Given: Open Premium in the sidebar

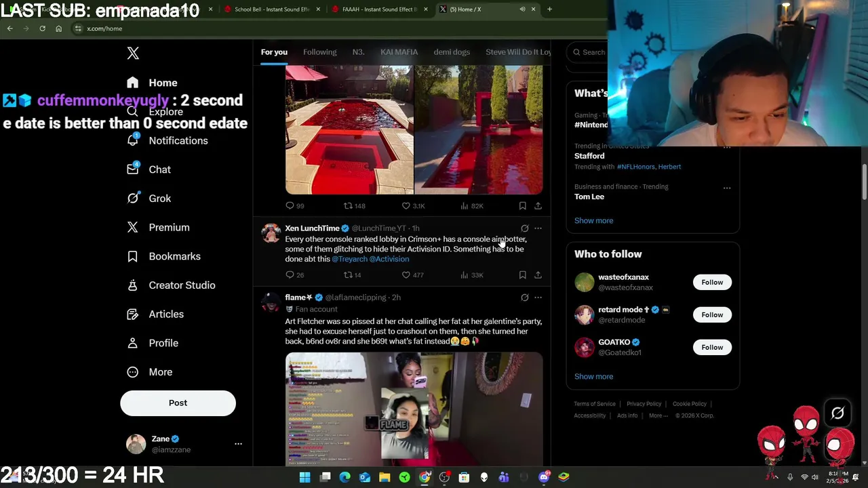Looking at the screenshot, I should [x=158, y=227].
